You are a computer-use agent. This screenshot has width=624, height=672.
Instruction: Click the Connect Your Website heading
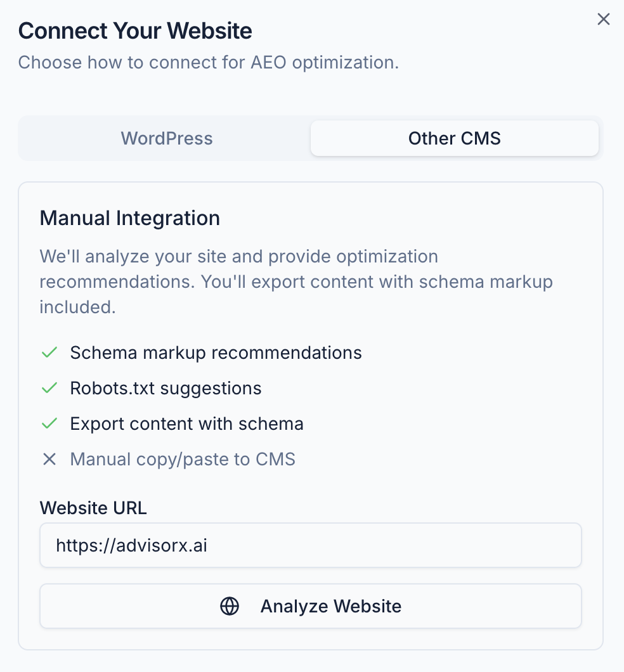(134, 30)
